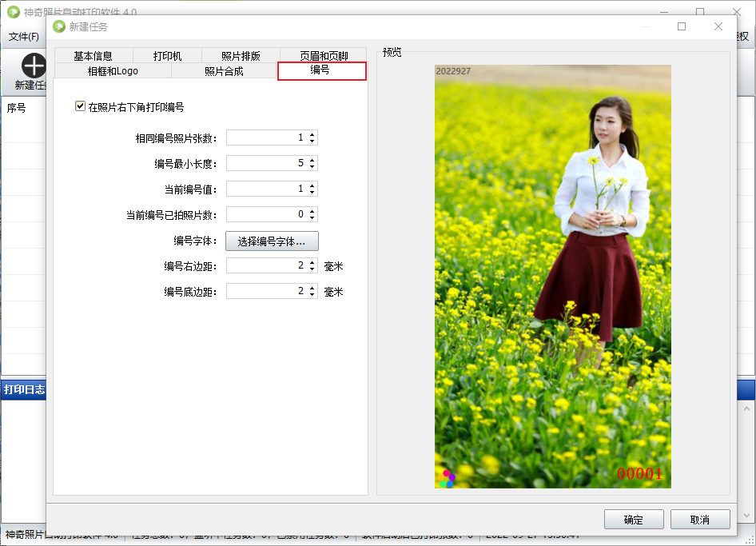
Task: Increase 编号右边距 with up arrow
Action: (x=312, y=263)
